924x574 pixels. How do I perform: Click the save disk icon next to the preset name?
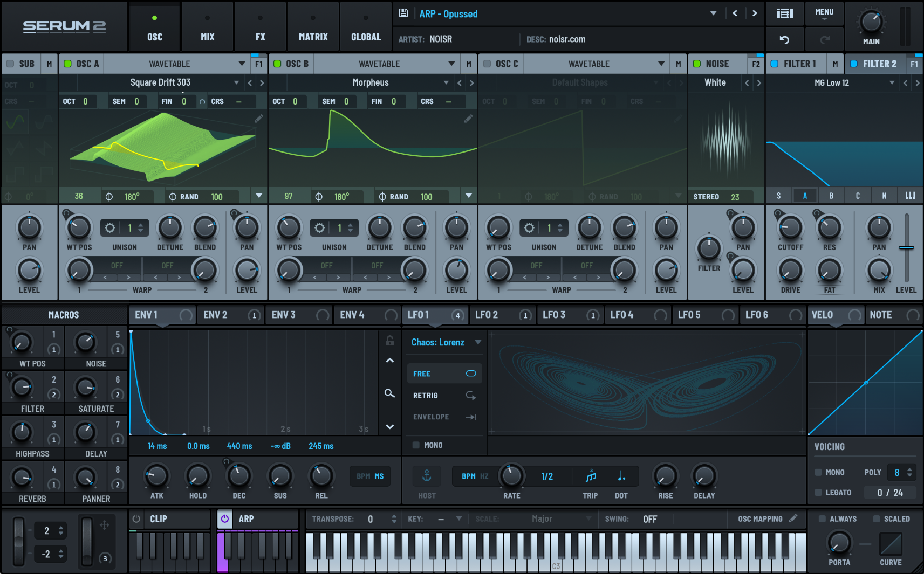[403, 13]
